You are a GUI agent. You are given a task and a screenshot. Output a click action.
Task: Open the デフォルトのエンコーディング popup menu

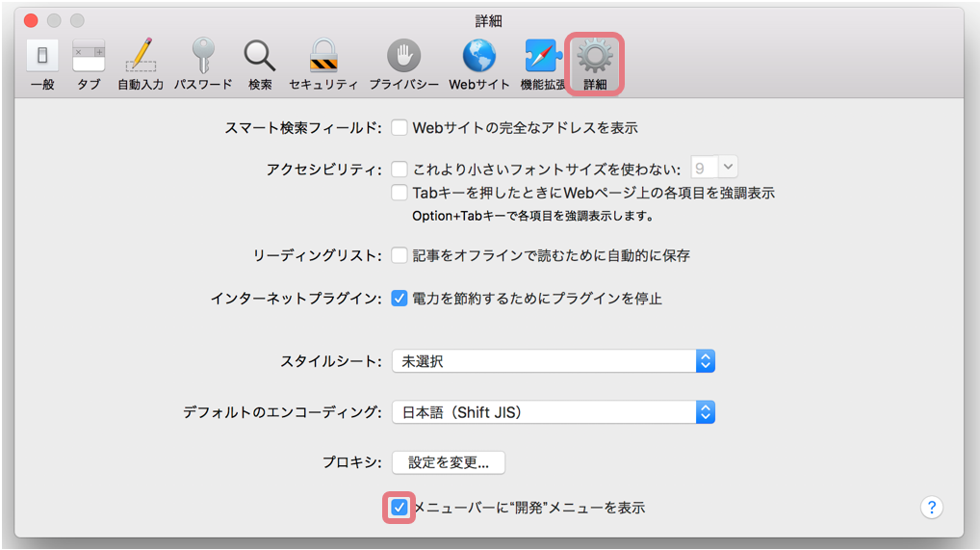(x=554, y=412)
